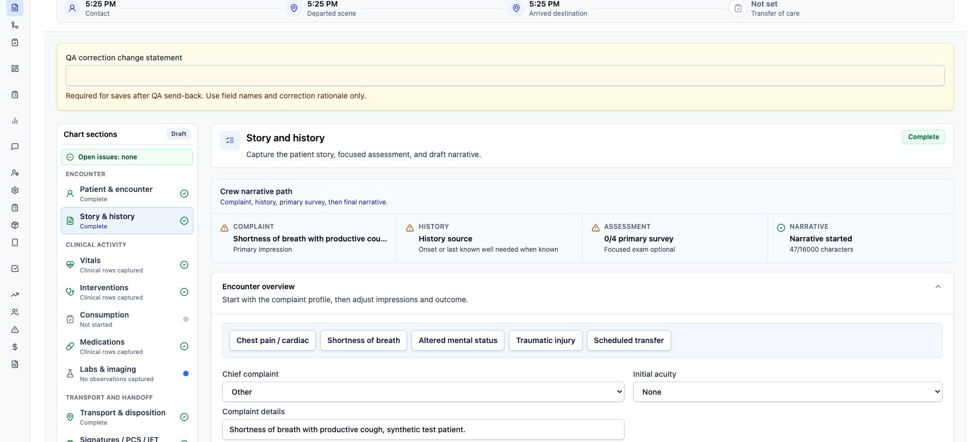Click the Story and history checklist icon

pos(230,140)
